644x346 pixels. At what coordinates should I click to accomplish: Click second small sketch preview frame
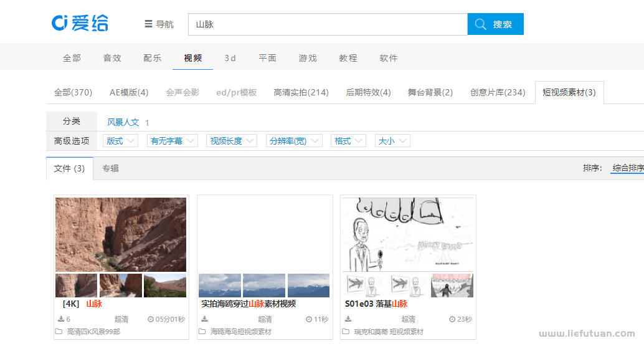tap(408, 286)
